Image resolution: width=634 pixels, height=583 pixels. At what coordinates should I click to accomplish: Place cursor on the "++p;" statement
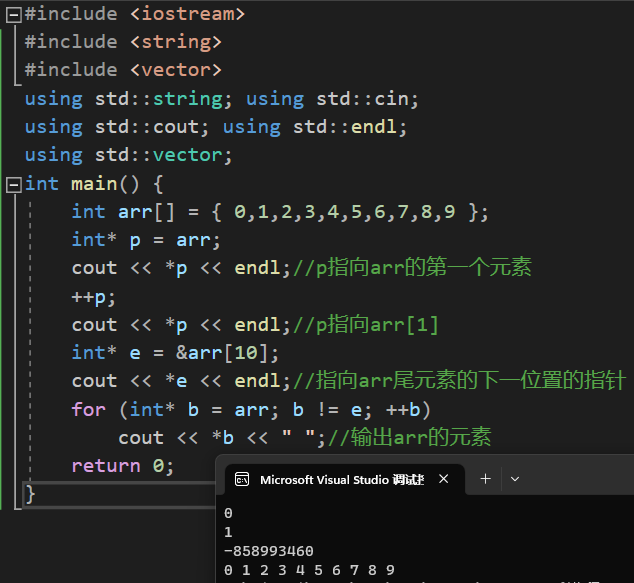[x=94, y=297]
